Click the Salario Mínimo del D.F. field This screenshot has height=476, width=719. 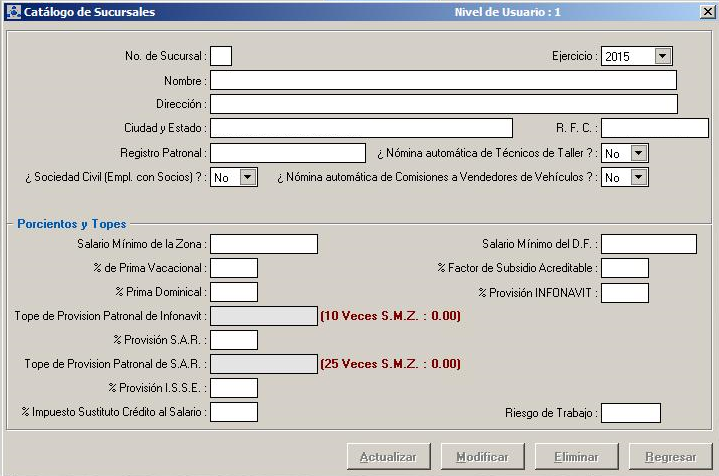648,244
